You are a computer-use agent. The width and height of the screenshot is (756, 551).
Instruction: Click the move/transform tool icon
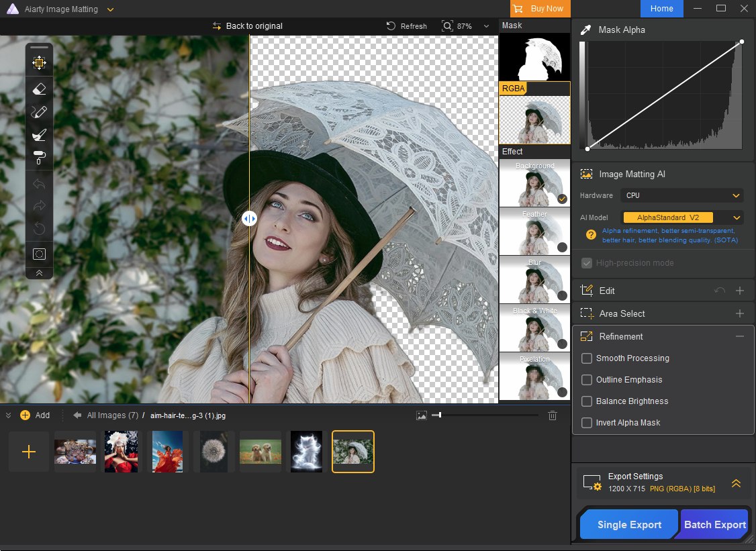coord(39,63)
